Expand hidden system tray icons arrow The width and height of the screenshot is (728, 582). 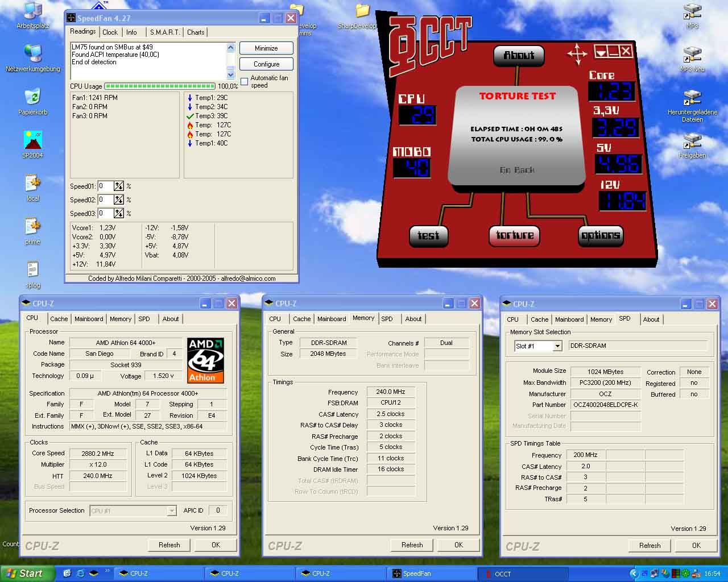point(634,573)
